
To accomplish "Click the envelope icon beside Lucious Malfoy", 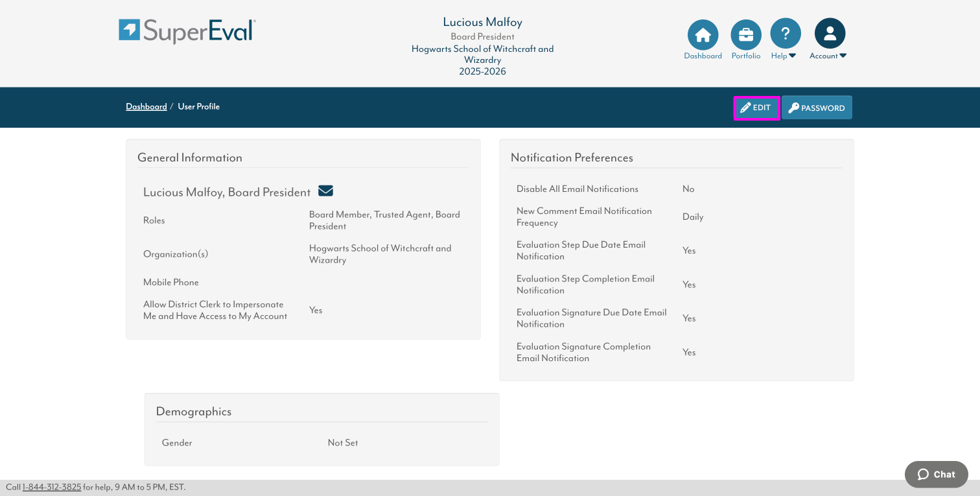I will click(x=325, y=191).
